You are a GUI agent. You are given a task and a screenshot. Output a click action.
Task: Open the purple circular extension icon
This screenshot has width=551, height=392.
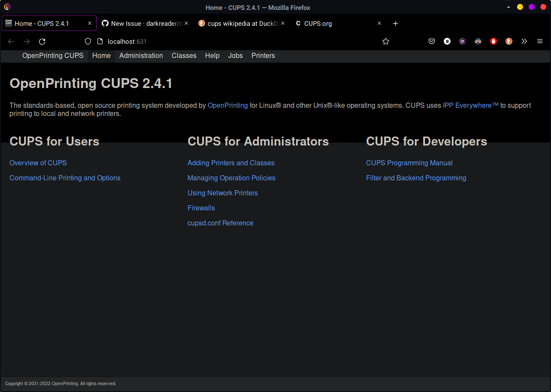coord(463,41)
